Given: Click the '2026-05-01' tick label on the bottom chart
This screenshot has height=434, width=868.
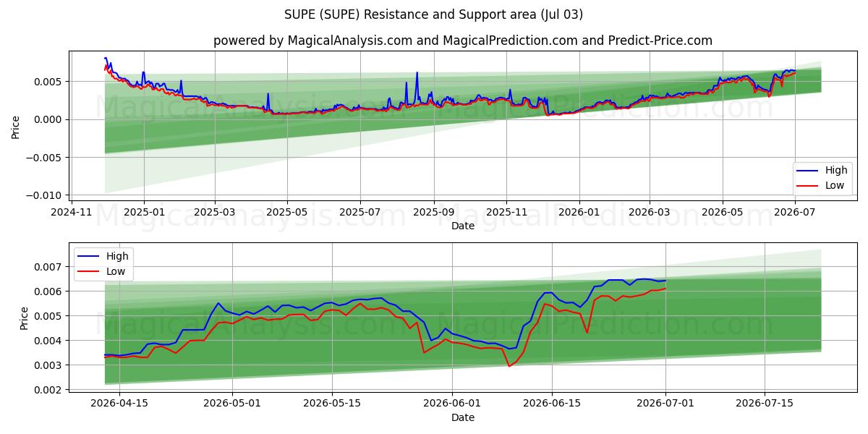Looking at the screenshot, I should pyautogui.click(x=232, y=404).
